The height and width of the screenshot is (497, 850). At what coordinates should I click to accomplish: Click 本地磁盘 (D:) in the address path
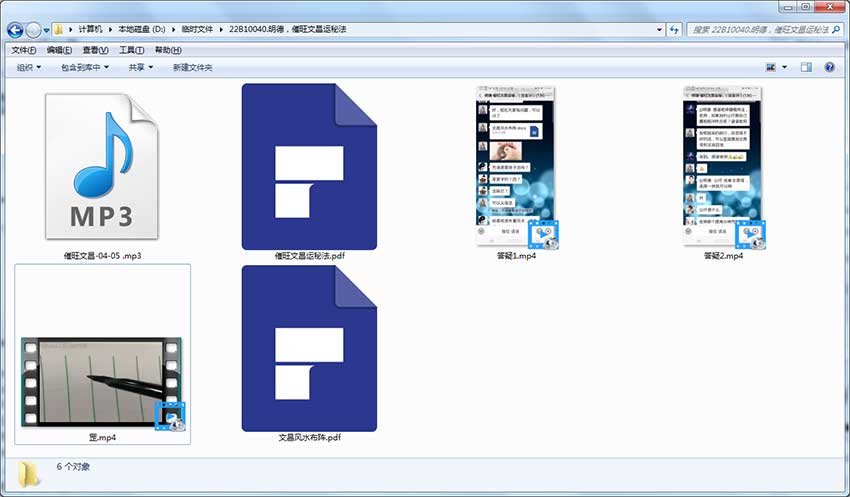point(141,29)
